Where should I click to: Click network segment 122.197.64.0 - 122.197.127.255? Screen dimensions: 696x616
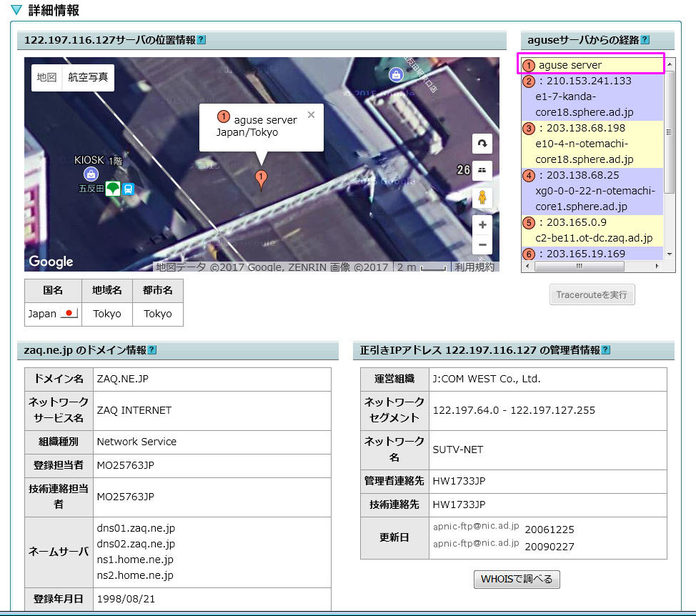coord(514,410)
